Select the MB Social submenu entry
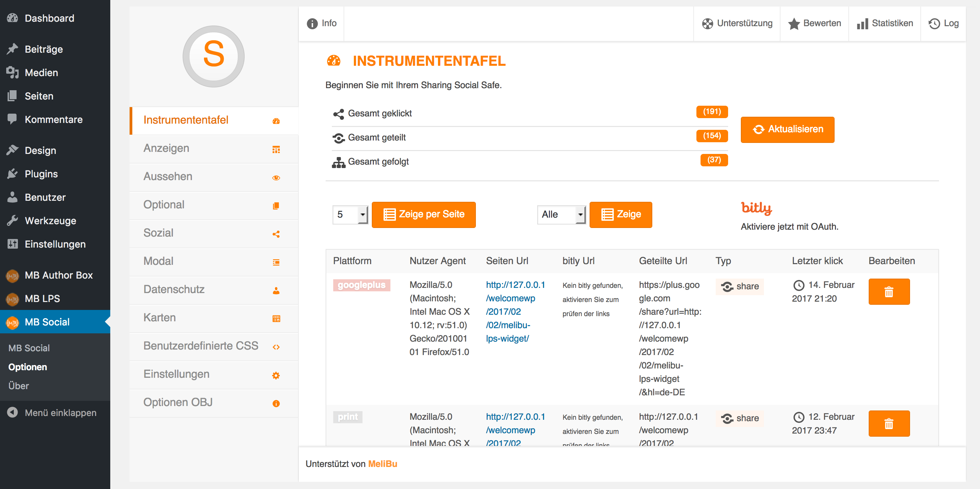Screen dimensions: 980x489 pos(29,348)
